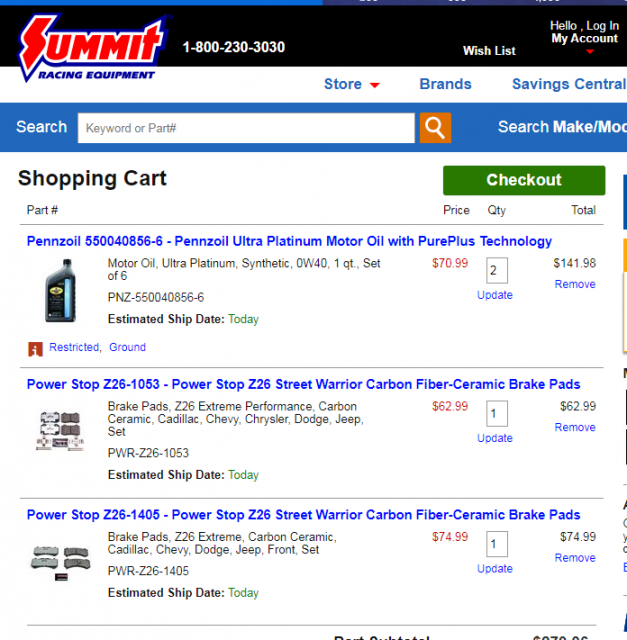The image size is (627, 640).
Task: Click the Part # column header
Action: click(42, 210)
